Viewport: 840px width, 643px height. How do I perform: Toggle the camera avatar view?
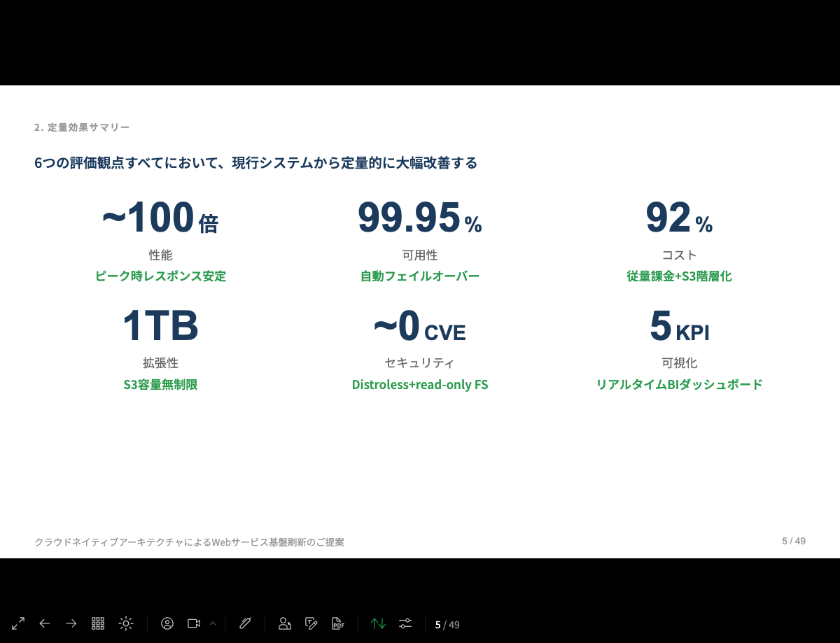point(167,623)
